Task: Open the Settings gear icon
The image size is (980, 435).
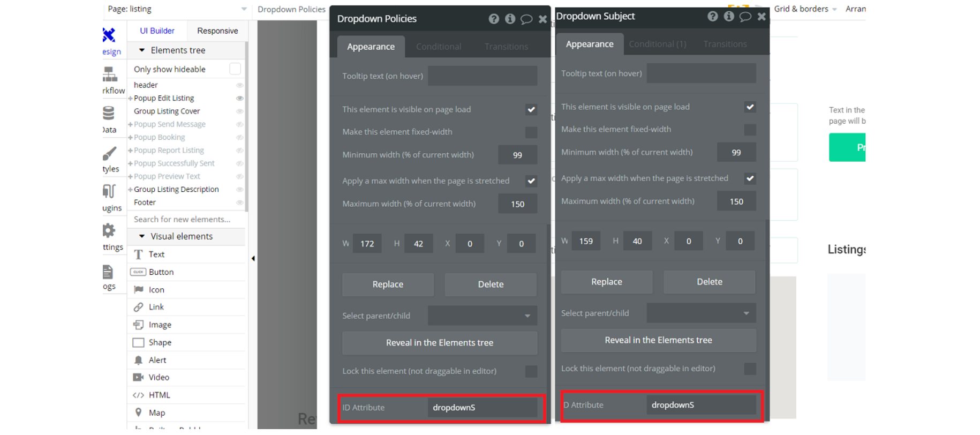Action: [x=109, y=231]
